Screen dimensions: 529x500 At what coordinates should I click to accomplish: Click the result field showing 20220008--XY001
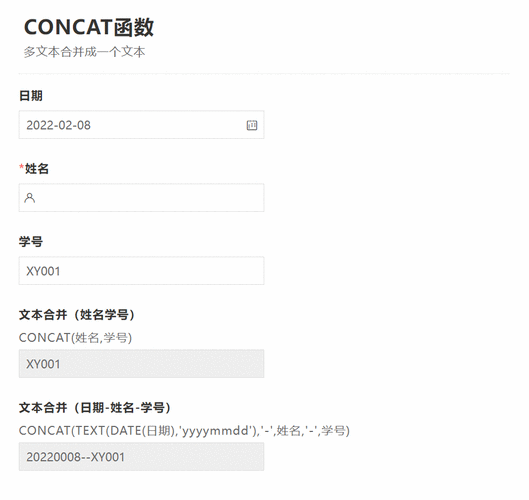click(x=141, y=457)
